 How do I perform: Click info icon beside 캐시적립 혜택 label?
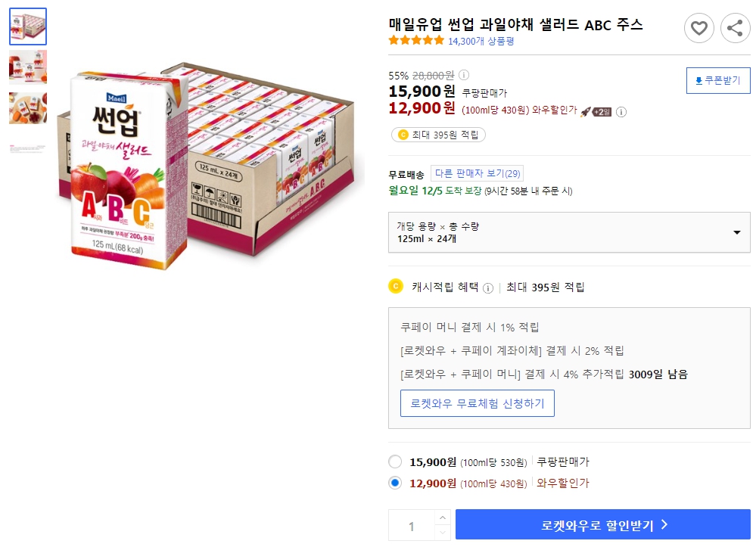[489, 287]
